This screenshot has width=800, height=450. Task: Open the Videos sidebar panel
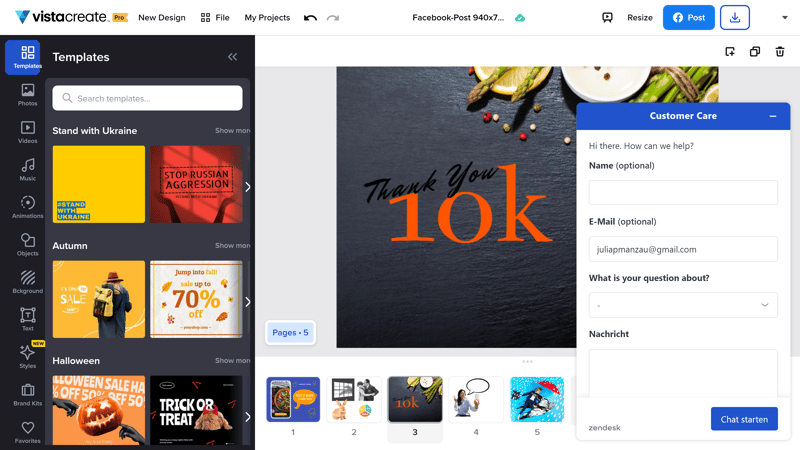click(27, 132)
